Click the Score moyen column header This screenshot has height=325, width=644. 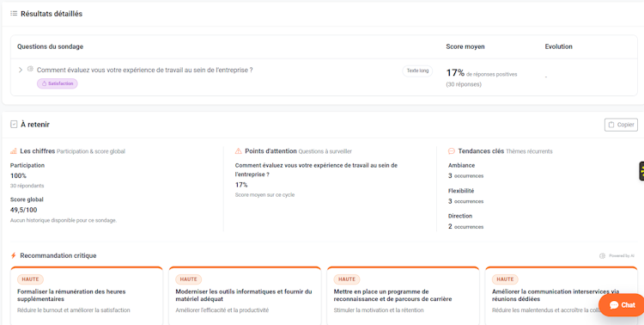tap(465, 46)
